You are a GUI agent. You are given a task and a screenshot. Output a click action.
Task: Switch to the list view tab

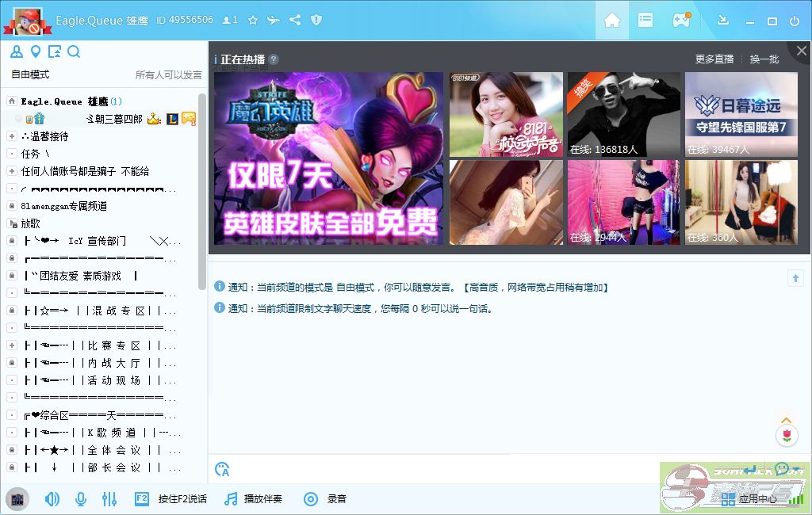(x=645, y=20)
